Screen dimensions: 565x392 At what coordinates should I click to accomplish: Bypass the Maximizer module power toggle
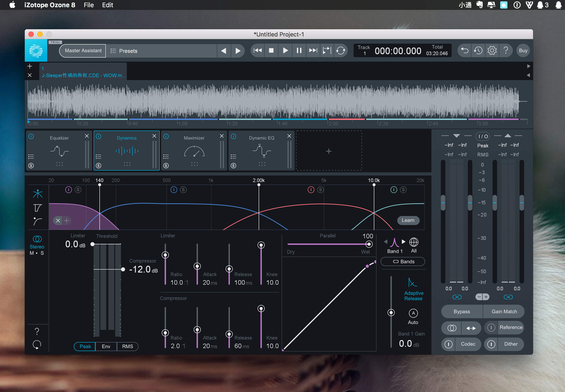click(166, 136)
